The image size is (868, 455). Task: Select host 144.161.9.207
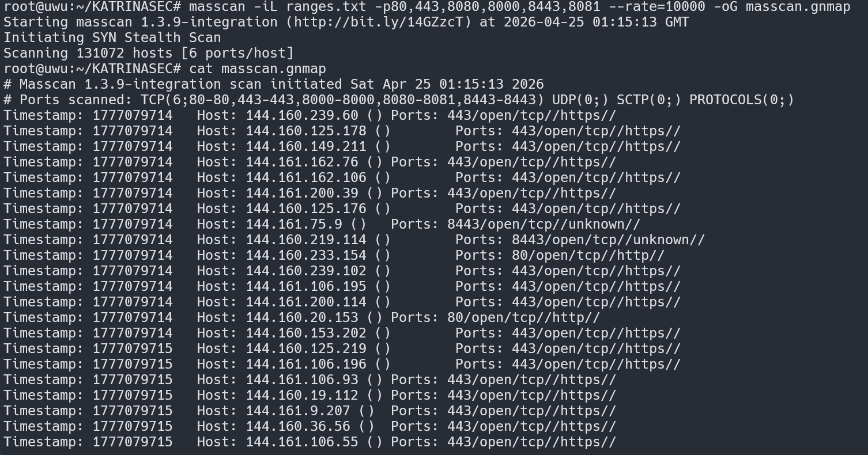coord(298,411)
